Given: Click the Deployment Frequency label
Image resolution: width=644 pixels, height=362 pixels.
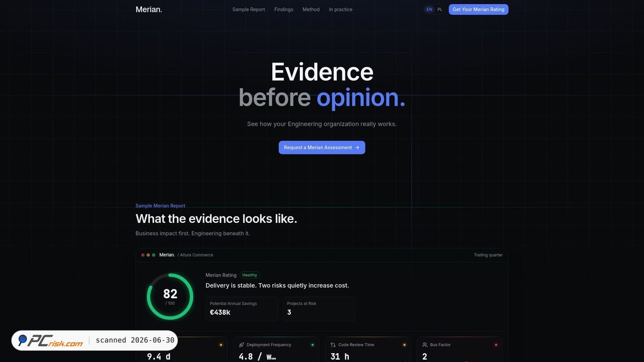Looking at the screenshot, I should (x=269, y=345).
